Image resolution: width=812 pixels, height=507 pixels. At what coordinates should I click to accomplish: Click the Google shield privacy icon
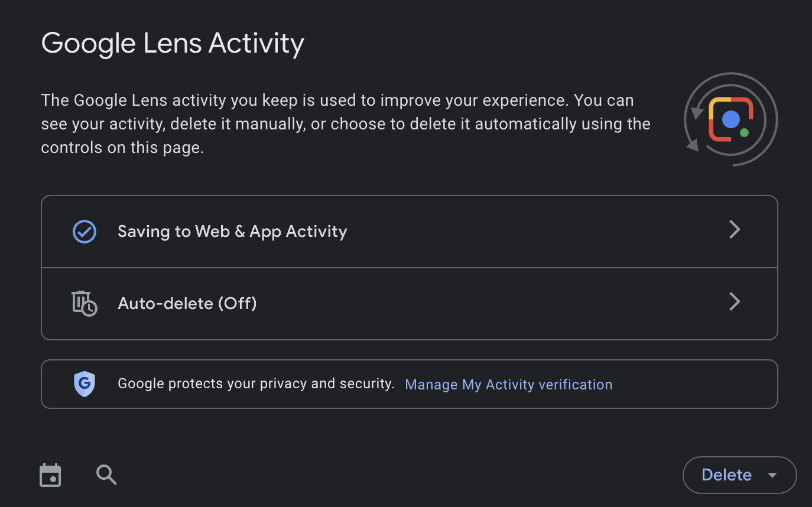pyautogui.click(x=85, y=384)
